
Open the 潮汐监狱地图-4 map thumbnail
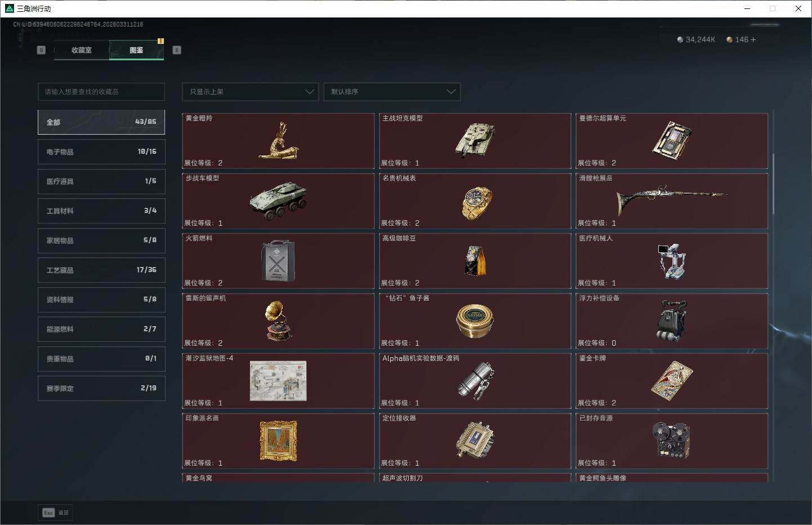tap(278, 381)
